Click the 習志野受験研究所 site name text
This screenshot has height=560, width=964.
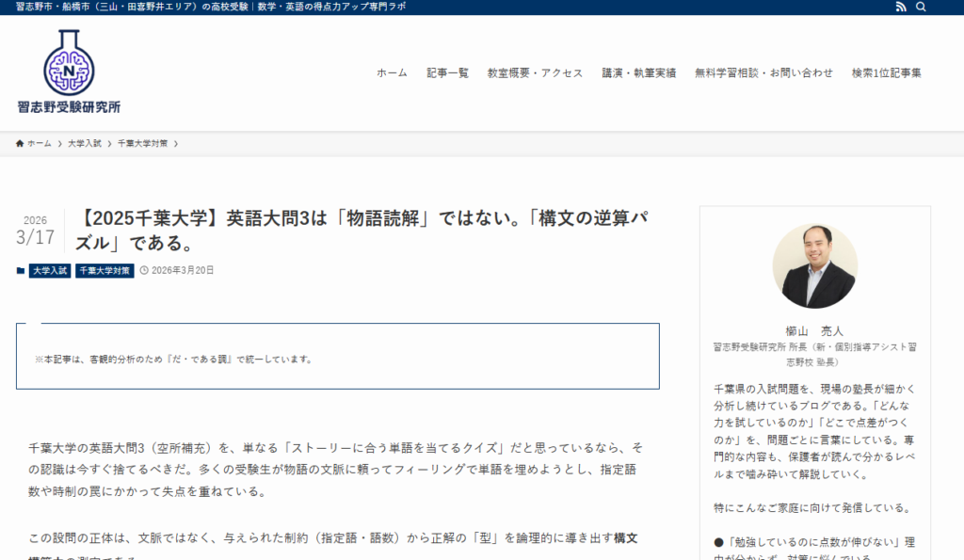click(69, 107)
